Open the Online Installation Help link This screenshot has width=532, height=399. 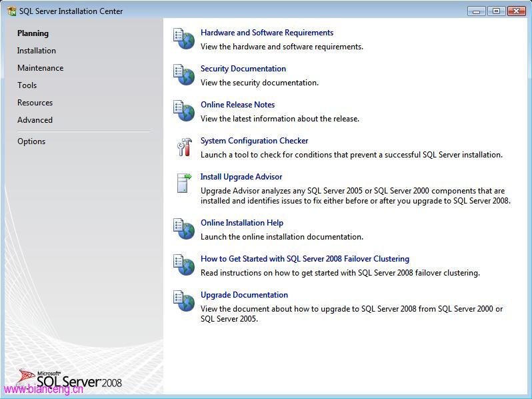tap(242, 223)
